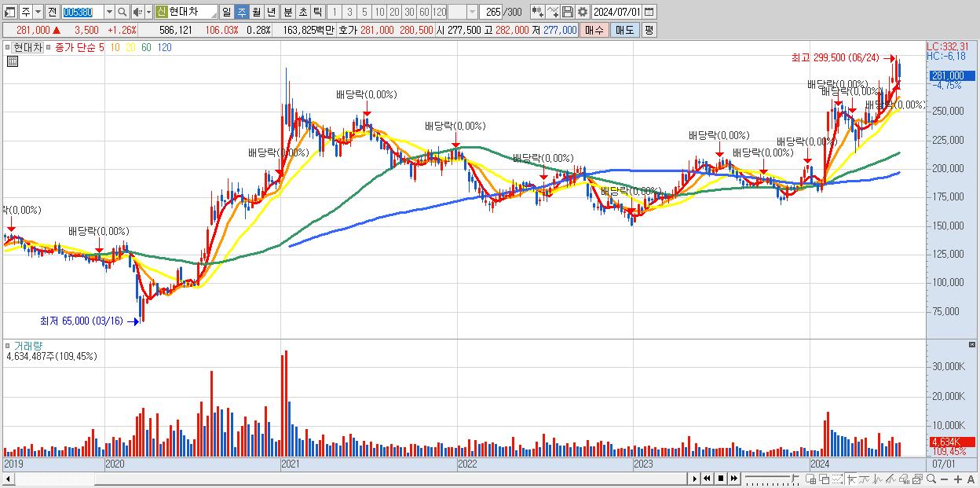Click the 전 button

[52, 12]
